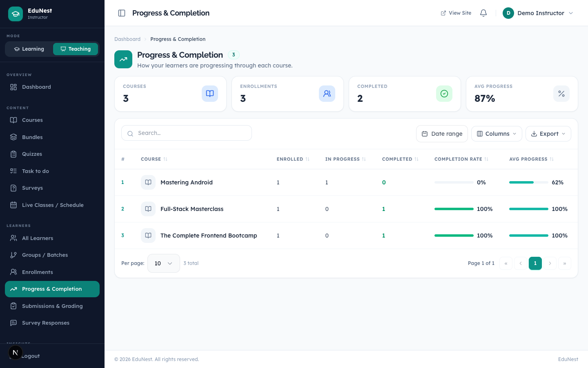
Task: Click the EduNest graduation cap logo
Action: pyautogui.click(x=16, y=14)
